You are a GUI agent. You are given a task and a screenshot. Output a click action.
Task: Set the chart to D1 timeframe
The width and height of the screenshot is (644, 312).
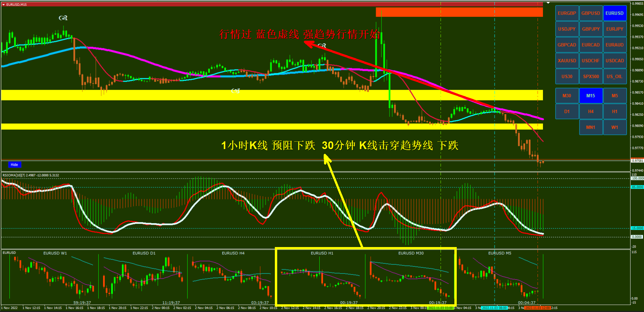pos(567,111)
